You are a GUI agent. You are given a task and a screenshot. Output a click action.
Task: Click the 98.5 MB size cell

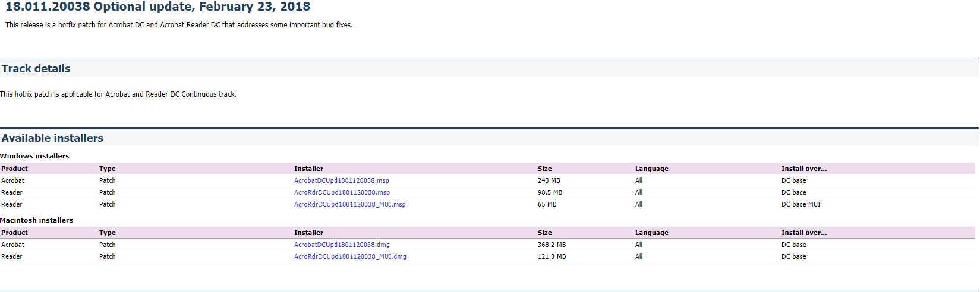click(550, 192)
